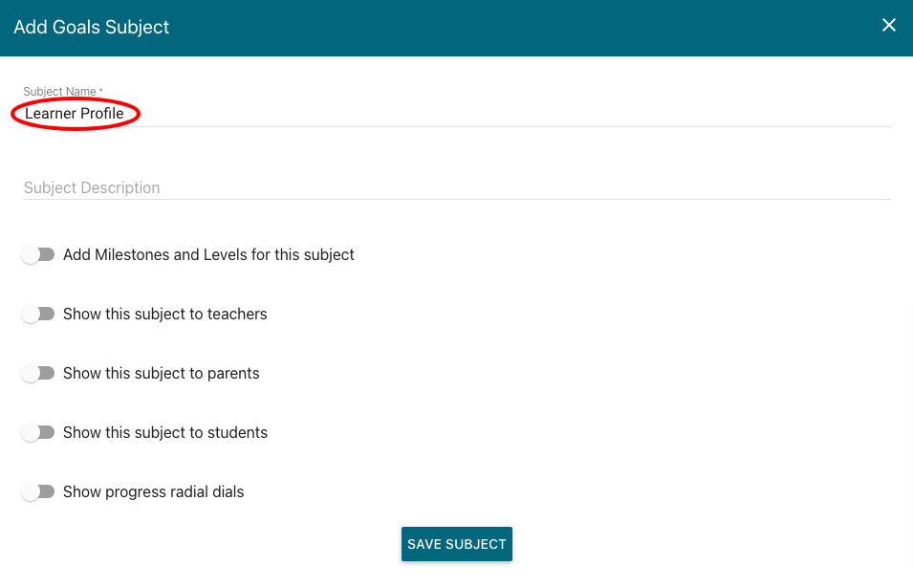
Task: Click the 'Show progress radial dials' label
Action: click(153, 492)
